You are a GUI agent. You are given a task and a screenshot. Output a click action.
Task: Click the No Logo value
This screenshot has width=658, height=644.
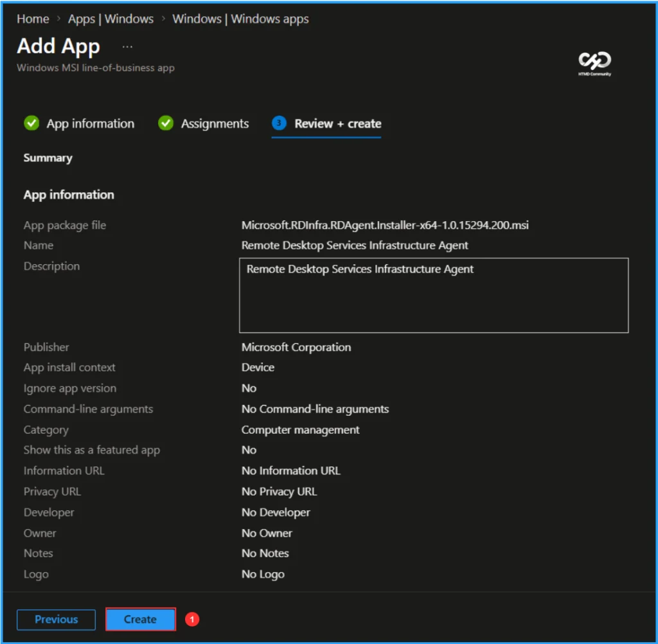(263, 574)
